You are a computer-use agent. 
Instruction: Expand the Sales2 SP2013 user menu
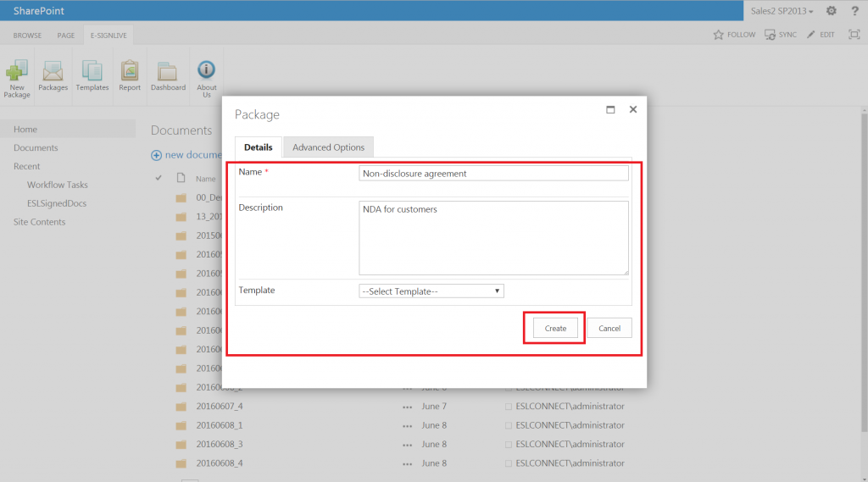tap(782, 11)
